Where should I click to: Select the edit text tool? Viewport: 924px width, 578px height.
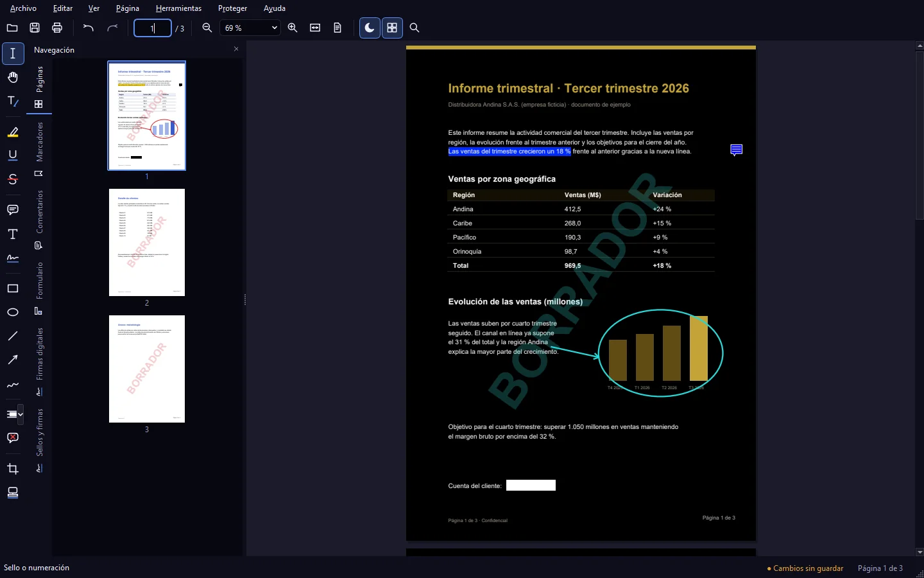[13, 101]
